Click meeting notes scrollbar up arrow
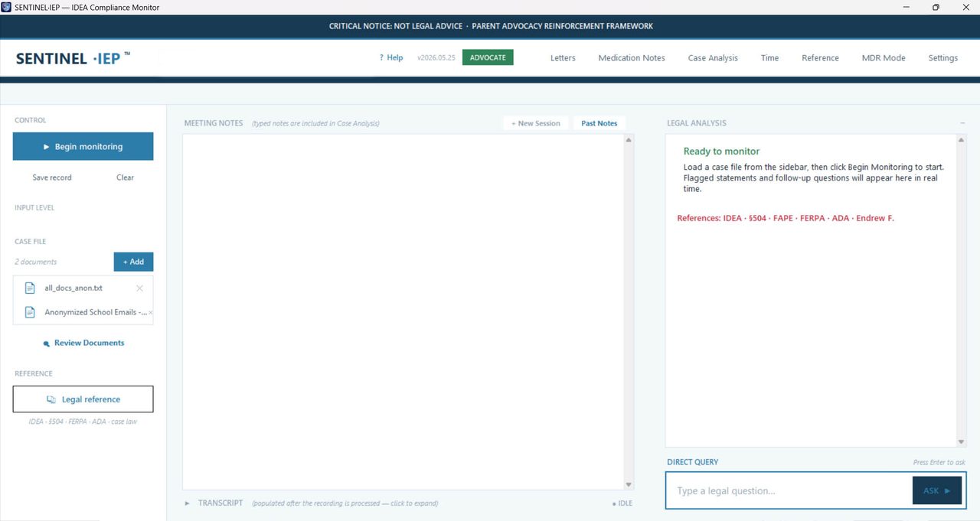The image size is (980, 521). pos(629,140)
